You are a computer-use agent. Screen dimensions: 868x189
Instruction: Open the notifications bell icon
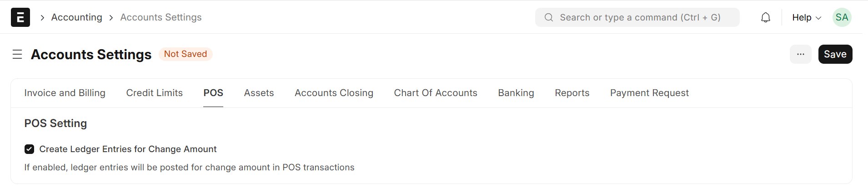pos(766,17)
